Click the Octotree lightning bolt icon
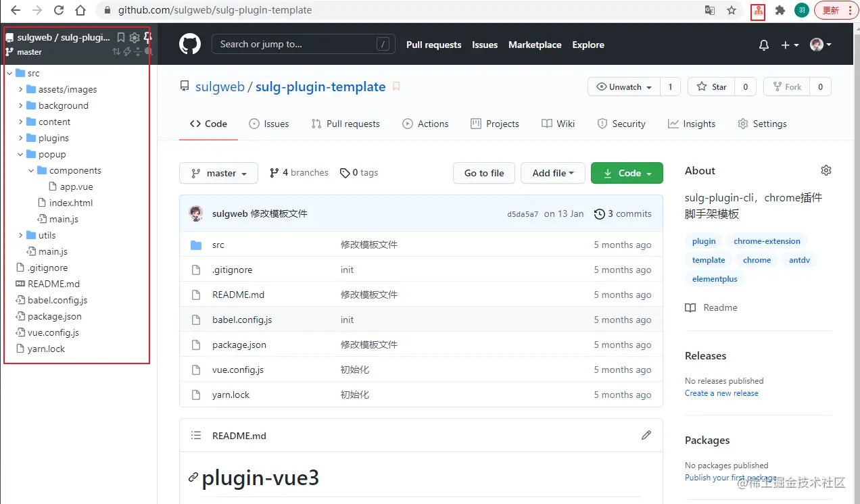 click(x=127, y=51)
